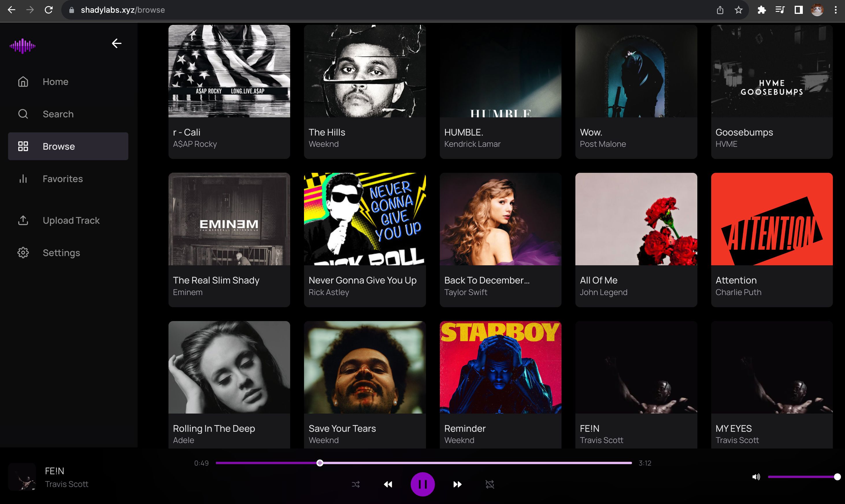This screenshot has width=845, height=504.
Task: Select the Browse menu label
Action: [x=59, y=147]
